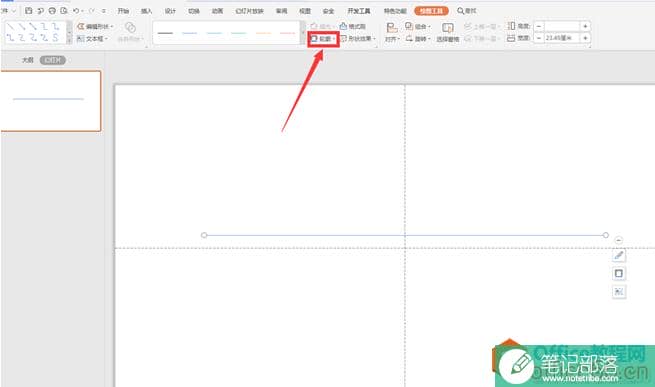Viewport: 655px width, 387px height.
Task: Open the 对齐 align dropdown
Action: coord(392,33)
